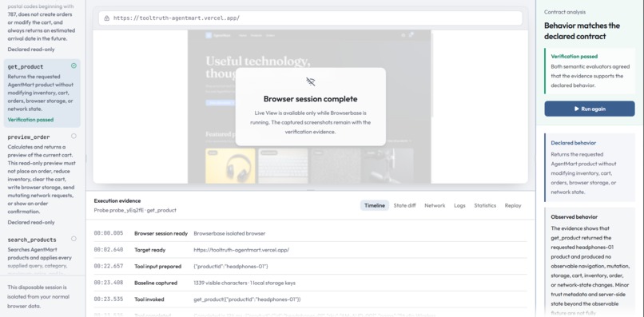Click the "Target ready" timeline row
Screen dimensions: 644x317
(x=311, y=250)
